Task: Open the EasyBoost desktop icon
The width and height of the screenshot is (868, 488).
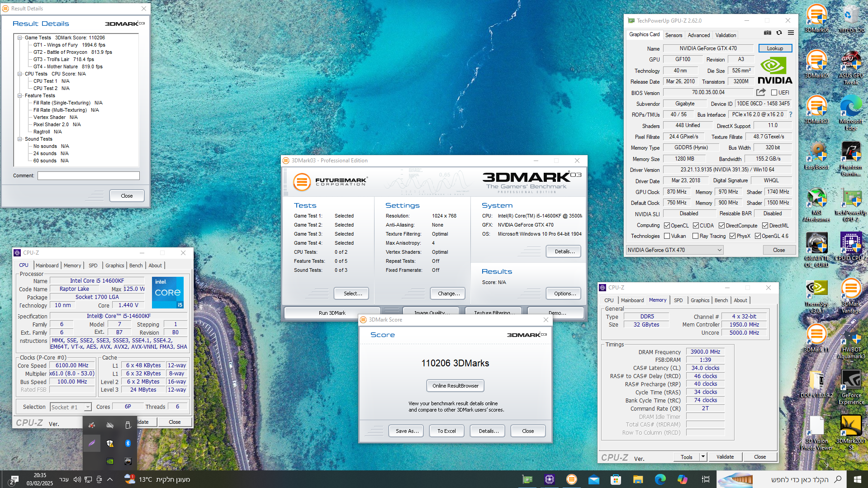Action: 817,155
